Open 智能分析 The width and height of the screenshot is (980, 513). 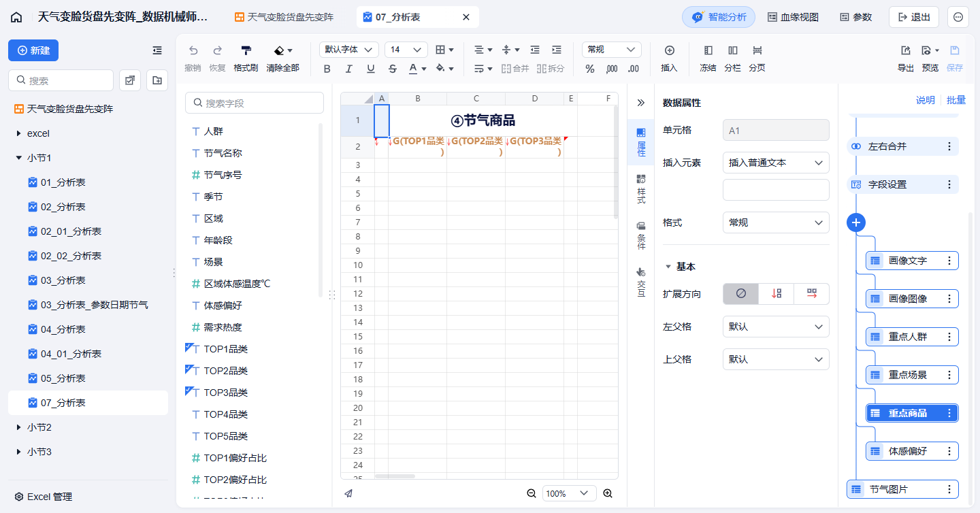coord(719,17)
